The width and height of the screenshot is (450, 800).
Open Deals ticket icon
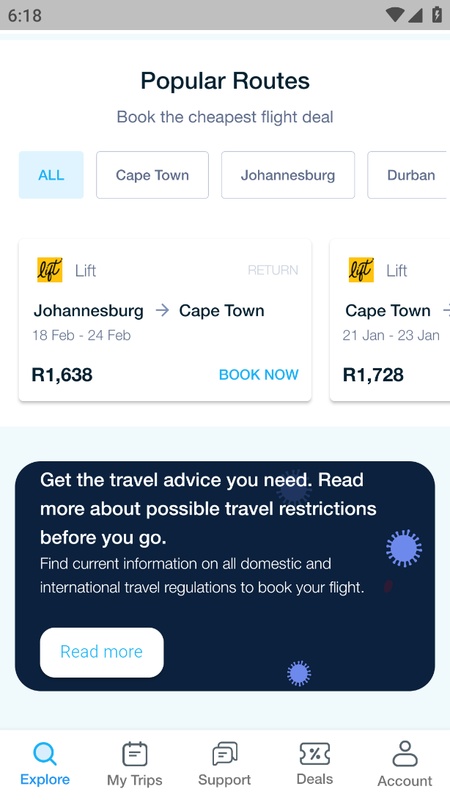click(315, 754)
